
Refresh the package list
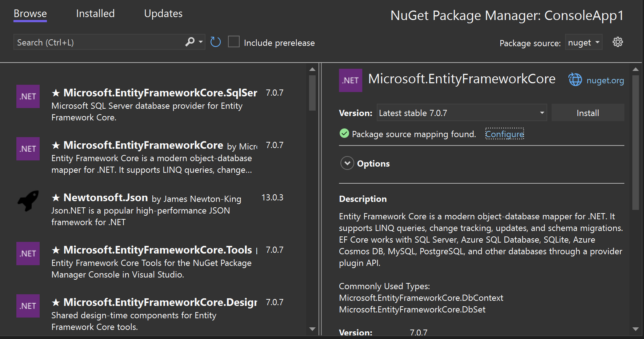coord(215,42)
